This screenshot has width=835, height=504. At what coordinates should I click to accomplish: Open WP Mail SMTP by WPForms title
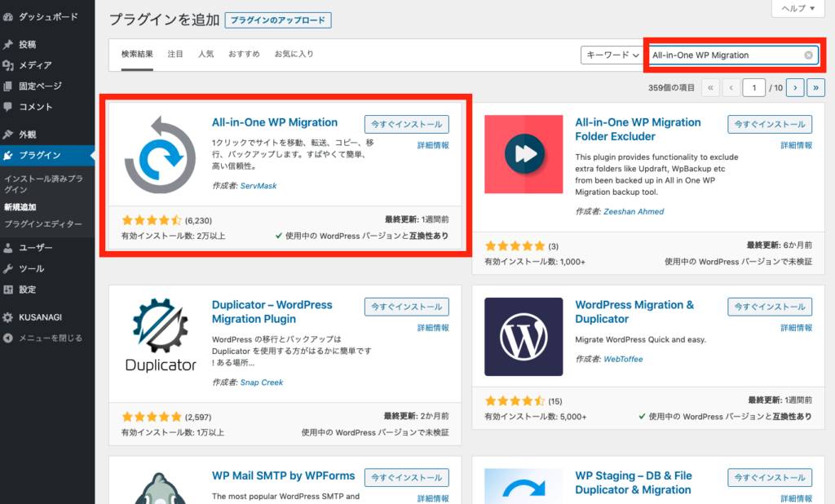283,475
